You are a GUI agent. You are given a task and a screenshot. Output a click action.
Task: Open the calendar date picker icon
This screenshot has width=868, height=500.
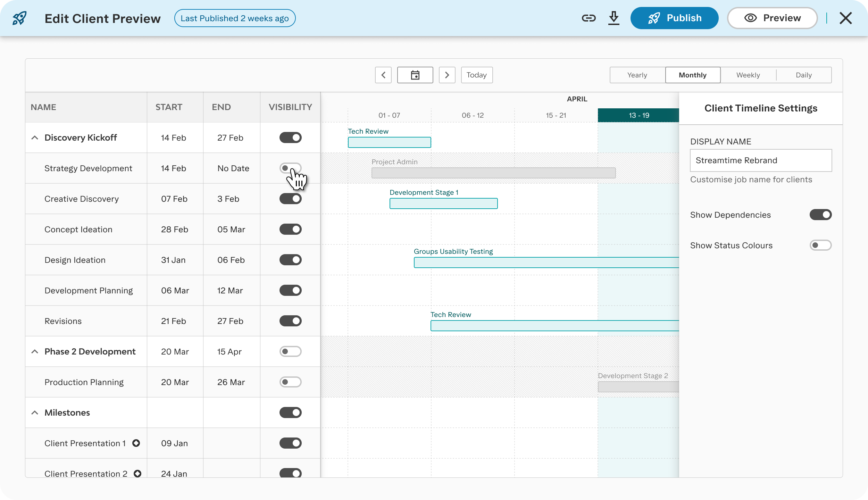tap(415, 75)
